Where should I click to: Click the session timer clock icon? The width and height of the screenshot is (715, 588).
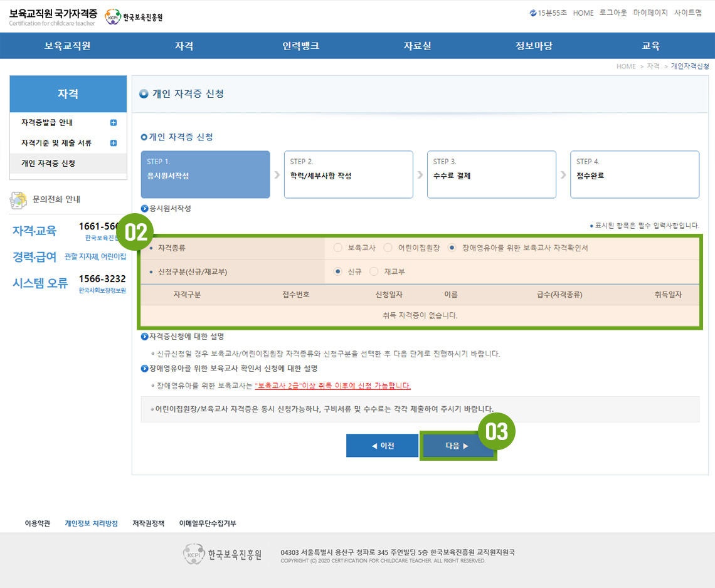tap(533, 13)
